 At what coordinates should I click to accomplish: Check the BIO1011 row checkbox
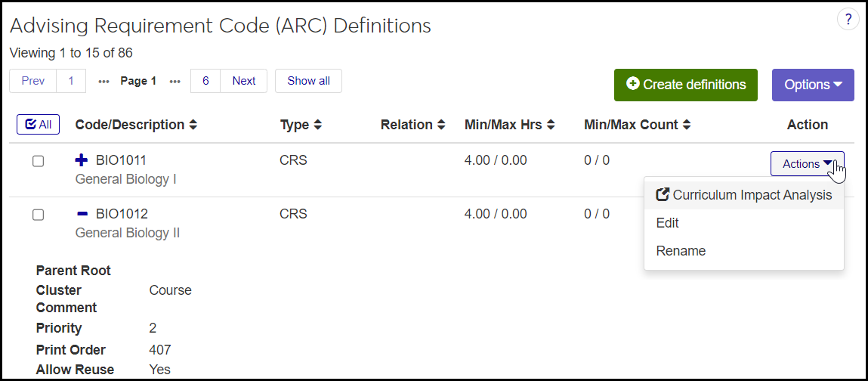click(38, 161)
